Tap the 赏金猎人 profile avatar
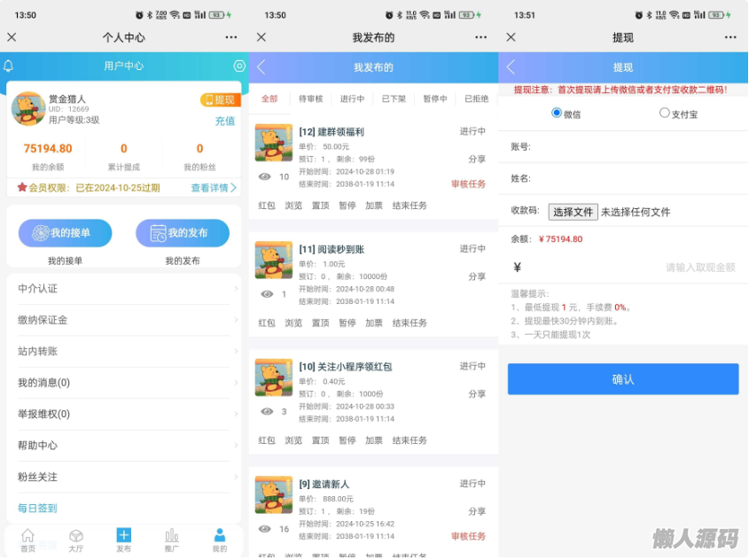The width and height of the screenshot is (749, 560). [x=28, y=109]
